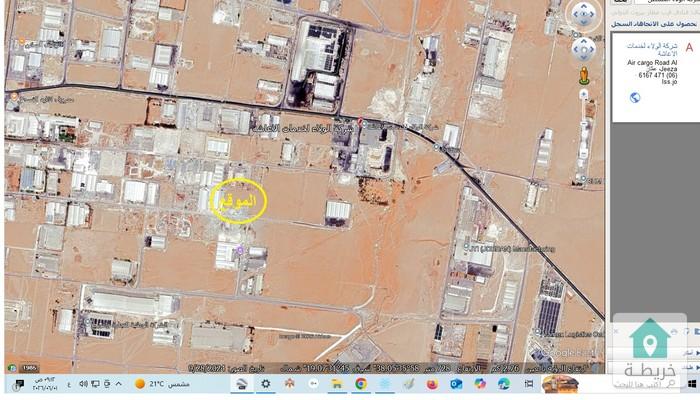Open Google Chrome from the taskbar
Image resolution: width=700 pixels, height=400 pixels.
361,384
